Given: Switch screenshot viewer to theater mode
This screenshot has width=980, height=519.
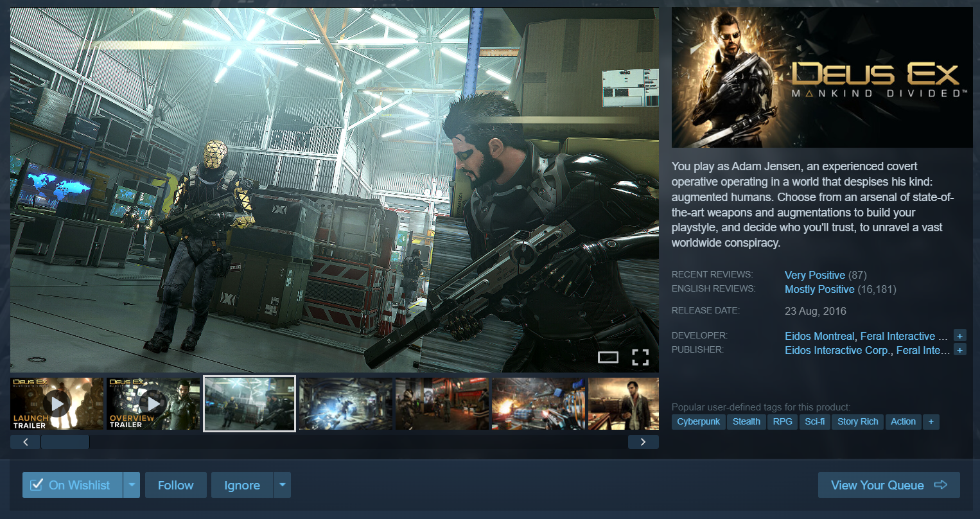Looking at the screenshot, I should pos(608,357).
